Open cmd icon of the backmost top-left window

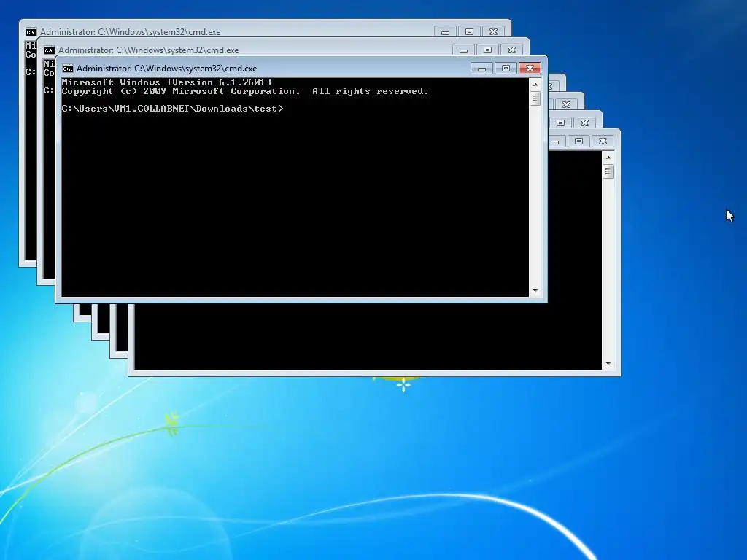[x=31, y=32]
